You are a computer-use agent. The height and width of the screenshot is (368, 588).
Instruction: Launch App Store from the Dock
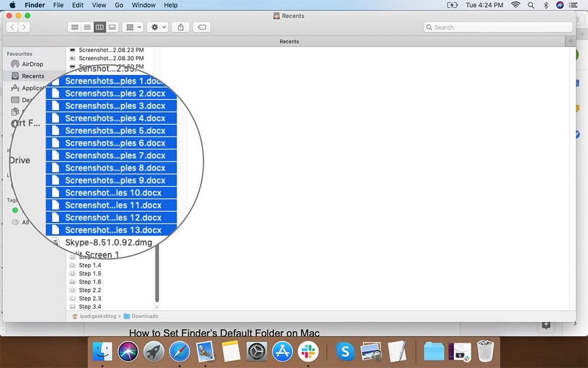(282, 351)
